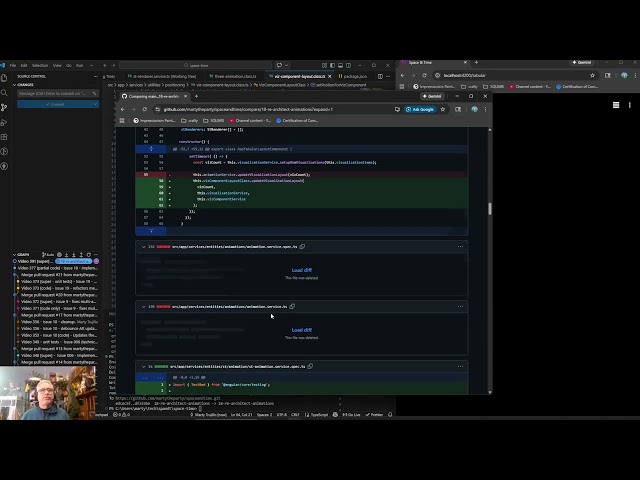Viewport: 640px width, 480px height.
Task: Open the Explorer view in VS Code activity bar
Action: (4, 78)
